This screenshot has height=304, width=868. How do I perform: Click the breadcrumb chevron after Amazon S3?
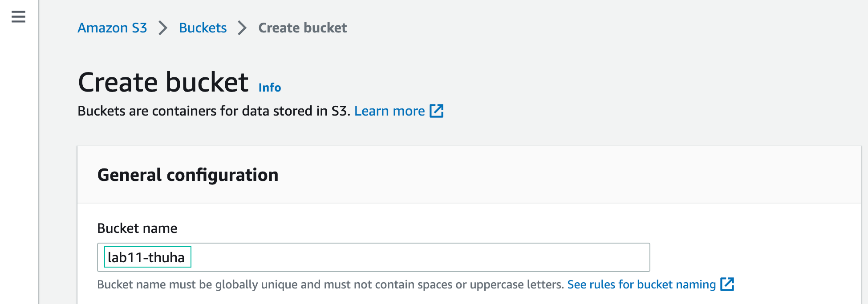point(162,28)
